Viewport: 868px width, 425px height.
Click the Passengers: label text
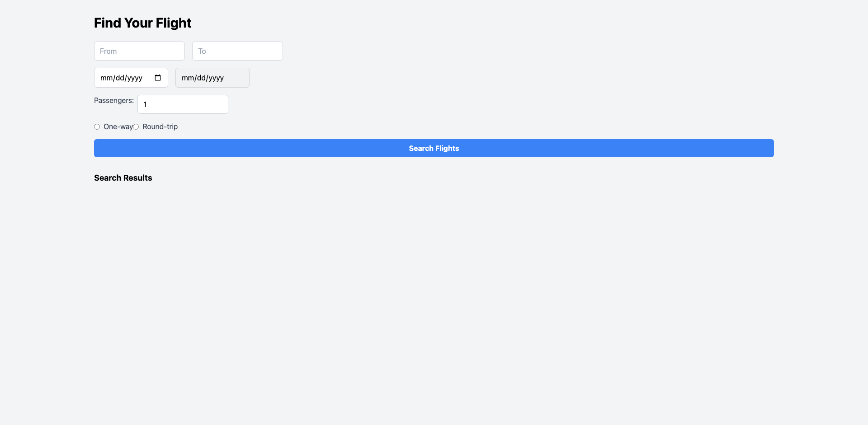(x=114, y=100)
